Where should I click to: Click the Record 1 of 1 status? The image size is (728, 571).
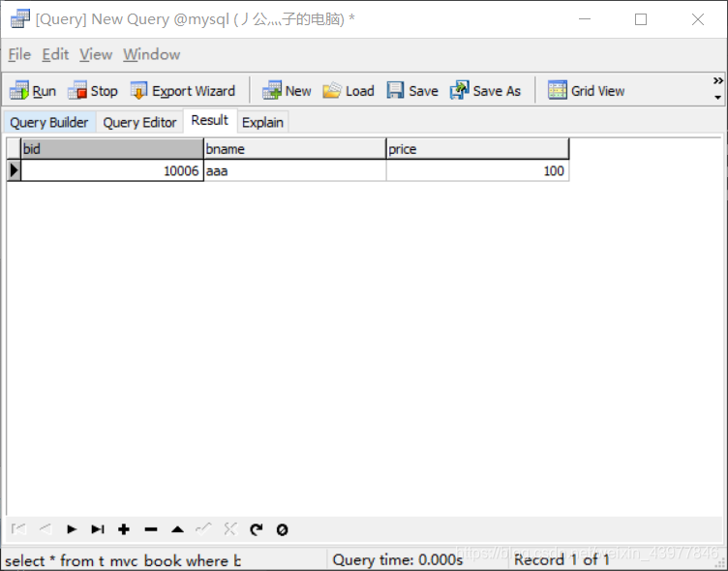click(x=561, y=559)
